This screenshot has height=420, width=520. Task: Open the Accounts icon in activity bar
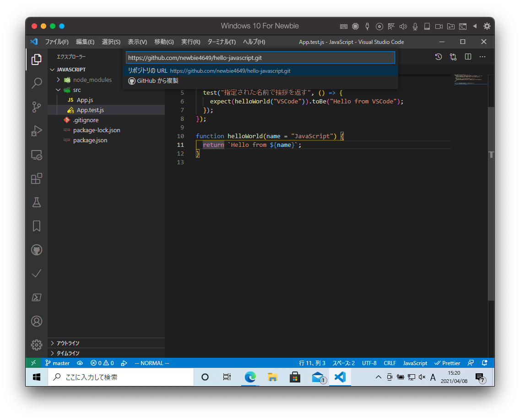tap(37, 321)
